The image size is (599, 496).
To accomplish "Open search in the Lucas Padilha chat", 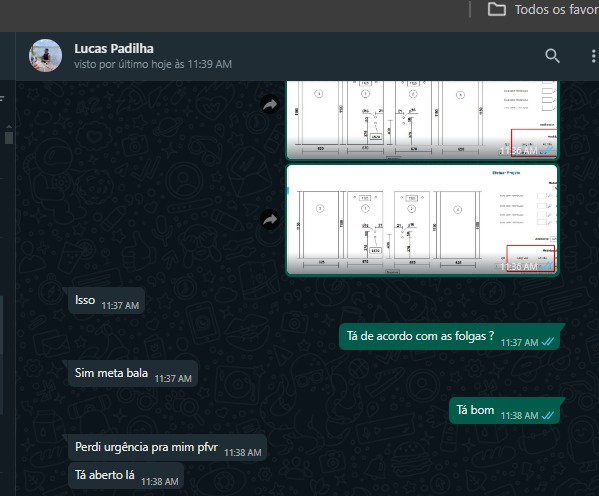I will (552, 56).
